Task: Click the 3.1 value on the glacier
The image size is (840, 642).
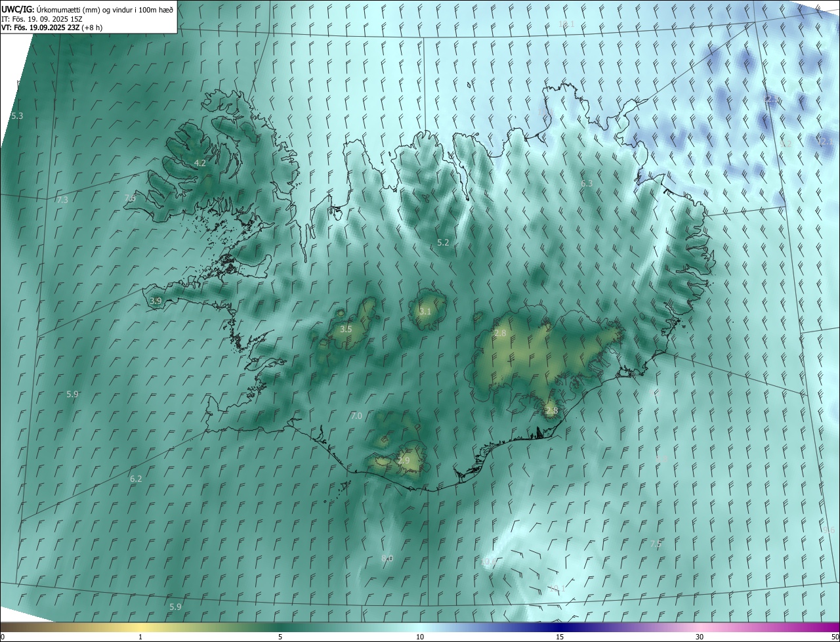Action: click(425, 311)
